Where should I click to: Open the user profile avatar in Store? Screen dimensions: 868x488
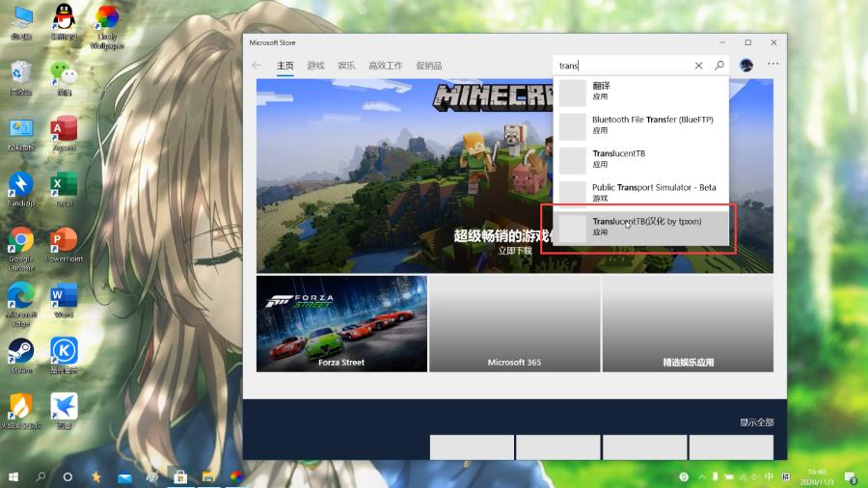point(746,65)
